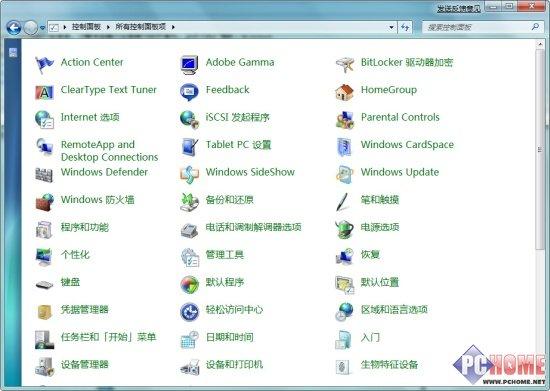Viewport: 550px width, 391px height.
Task: Click the Feedback speech bubble icon
Action: pos(189,92)
